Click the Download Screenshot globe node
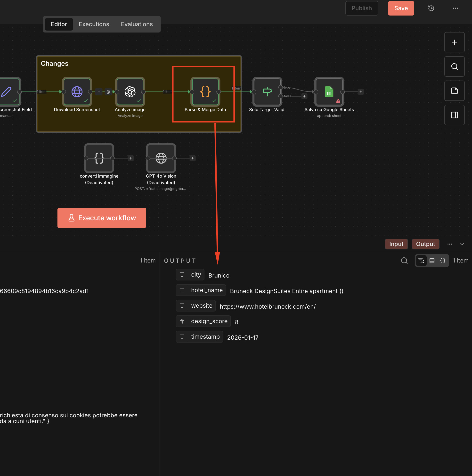This screenshot has width=472, height=476. pos(77,92)
